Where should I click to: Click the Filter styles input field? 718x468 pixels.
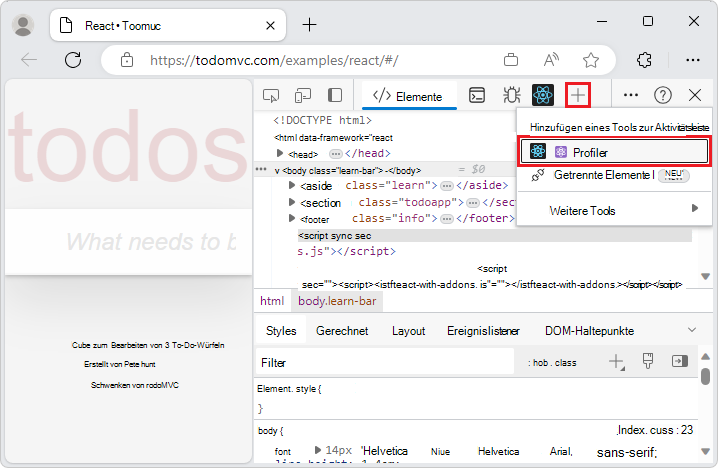point(385,362)
